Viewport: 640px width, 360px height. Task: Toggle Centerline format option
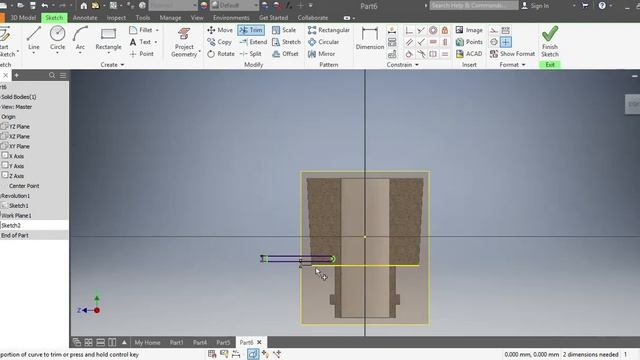coord(493,42)
